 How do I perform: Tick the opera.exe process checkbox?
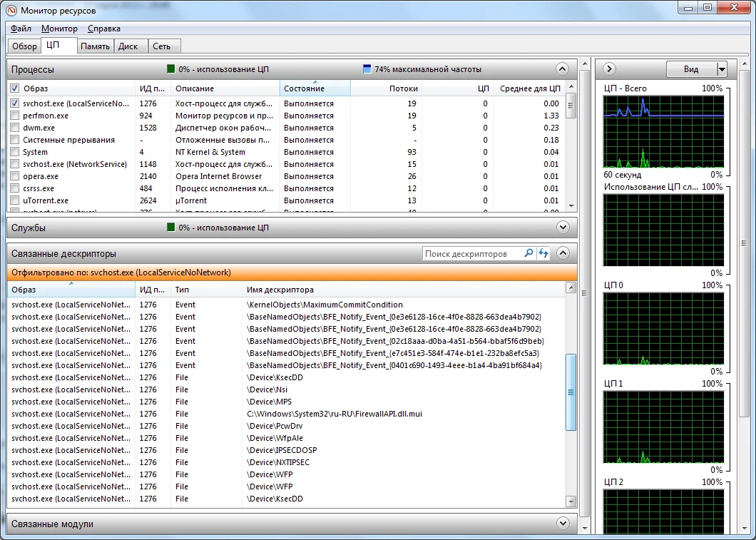(15, 176)
